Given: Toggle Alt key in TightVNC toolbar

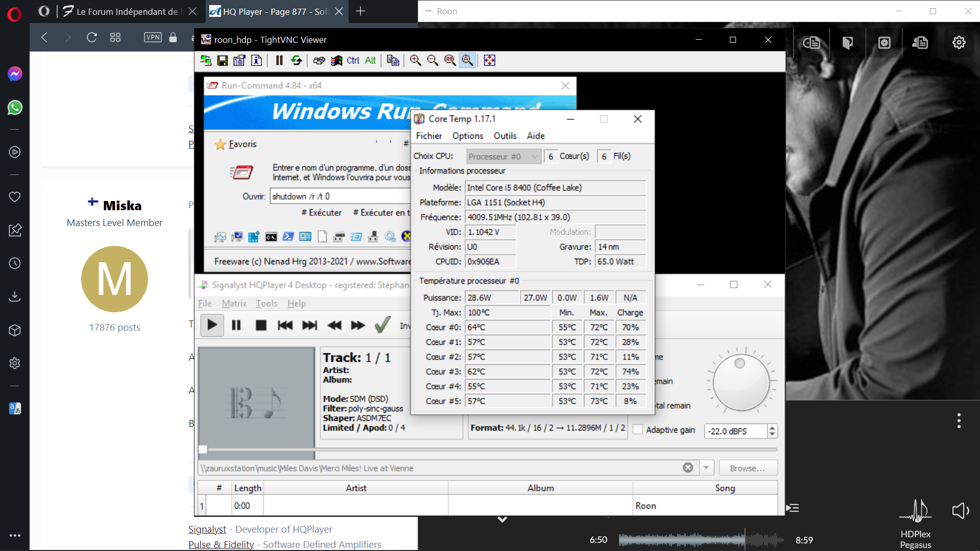Looking at the screenshot, I should 370,60.
